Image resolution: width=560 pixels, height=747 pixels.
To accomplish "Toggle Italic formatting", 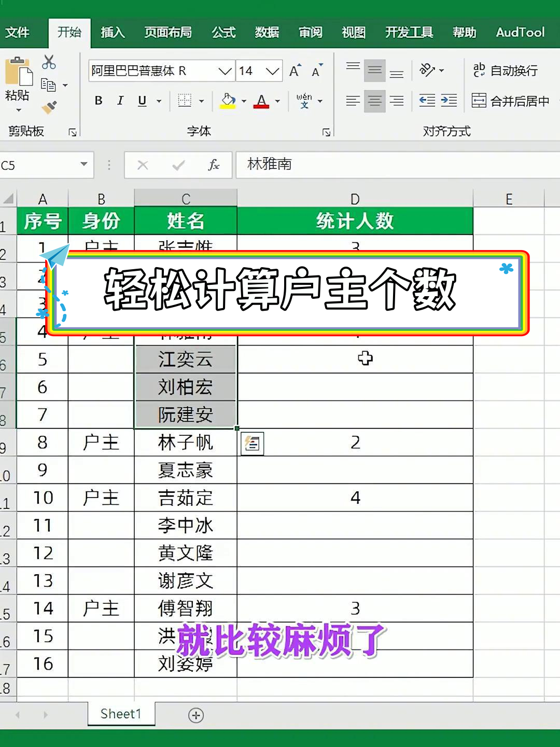I will [x=120, y=101].
